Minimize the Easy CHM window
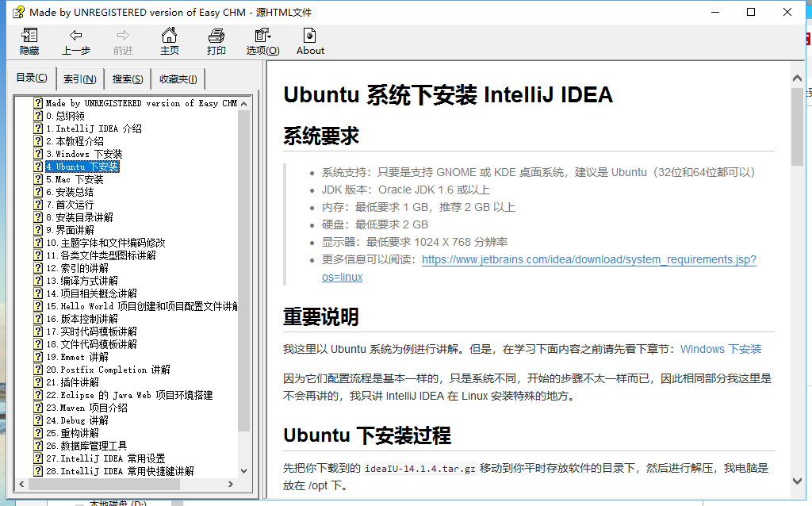Viewport: 812px width, 506px height. [715, 12]
